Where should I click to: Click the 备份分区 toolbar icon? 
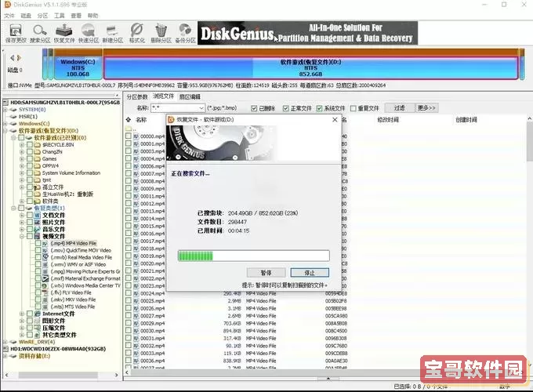[x=185, y=33]
